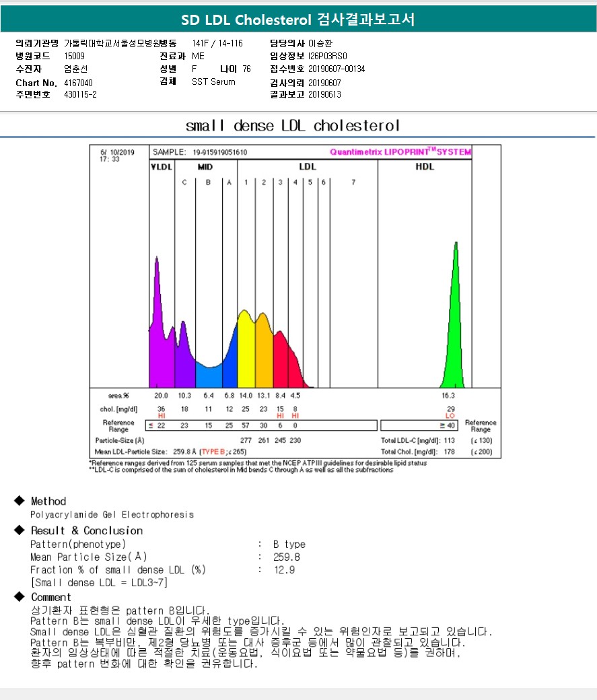597x700 pixels.
Task: Click the resident number '430115-2'
Action: tap(80, 95)
